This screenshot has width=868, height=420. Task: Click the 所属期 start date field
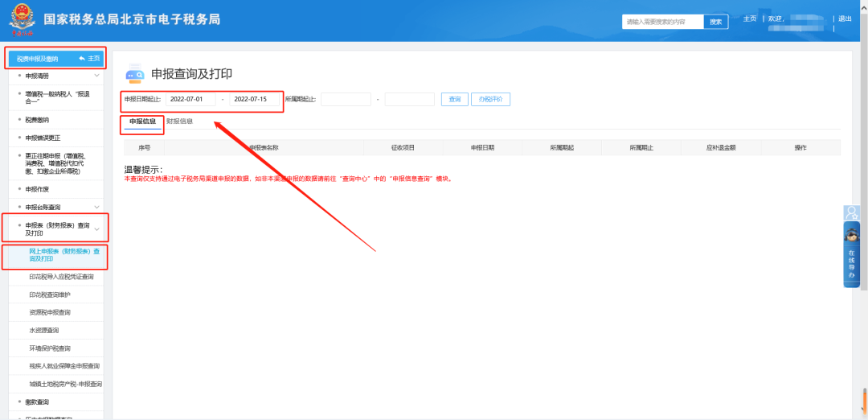pyautogui.click(x=346, y=99)
